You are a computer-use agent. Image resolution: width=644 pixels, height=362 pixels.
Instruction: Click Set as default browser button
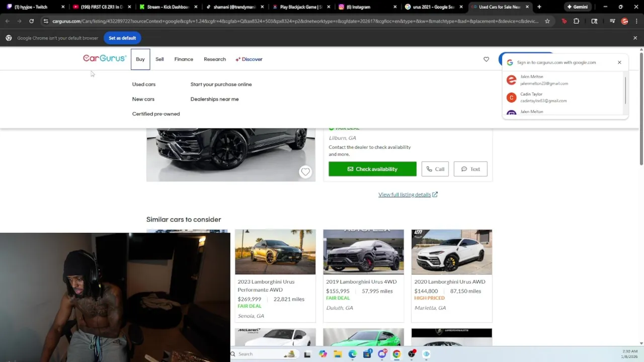pos(122,38)
